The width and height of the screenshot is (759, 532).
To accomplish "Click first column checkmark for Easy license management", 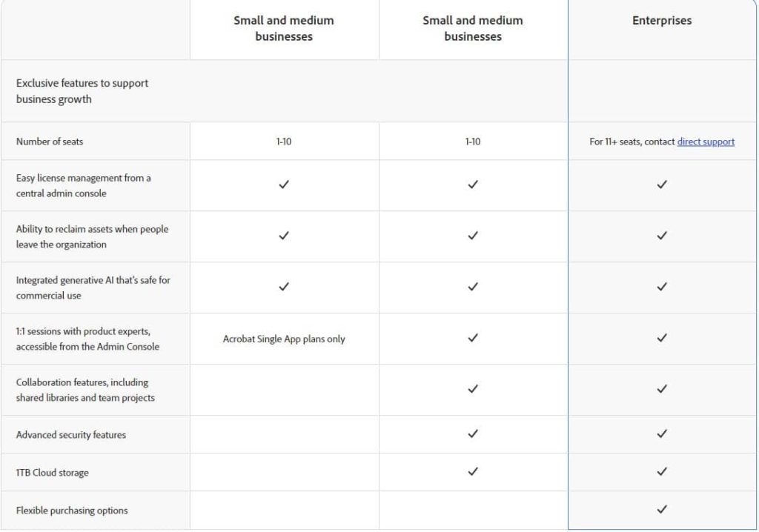I will [x=284, y=184].
